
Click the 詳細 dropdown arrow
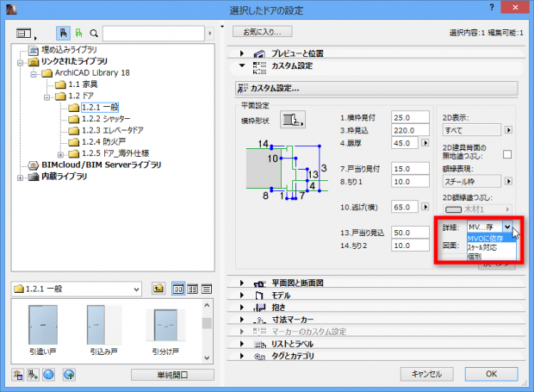point(507,227)
